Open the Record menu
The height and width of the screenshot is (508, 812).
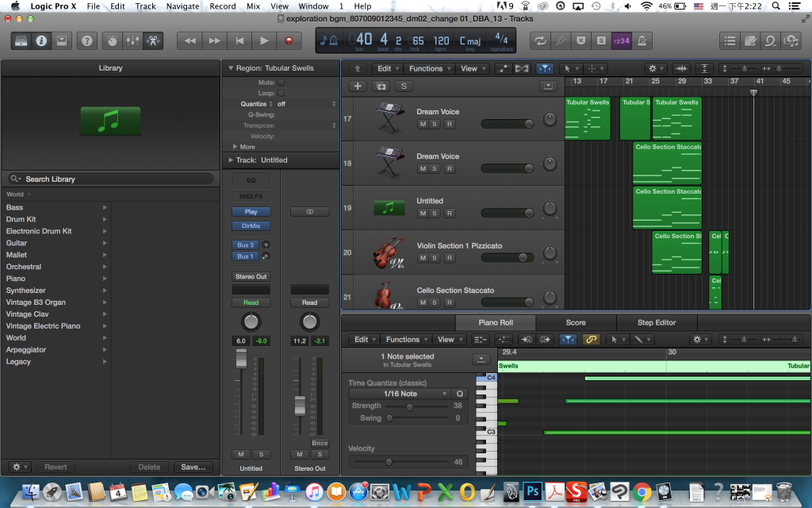point(223,6)
